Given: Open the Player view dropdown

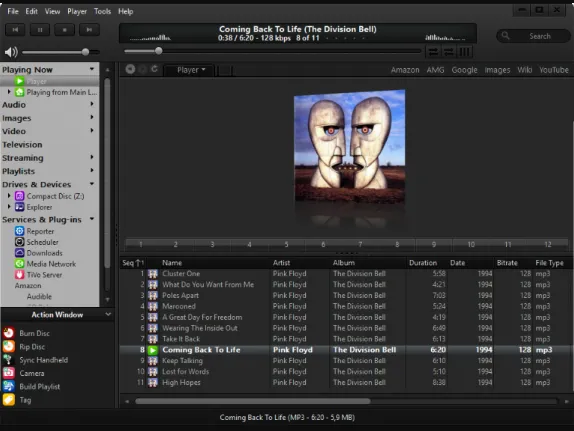Looking at the screenshot, I should click(x=191, y=70).
